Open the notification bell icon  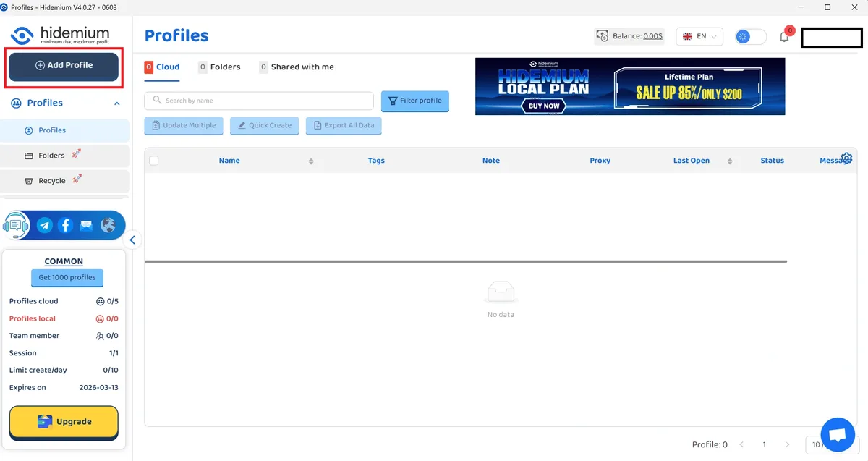pos(784,36)
